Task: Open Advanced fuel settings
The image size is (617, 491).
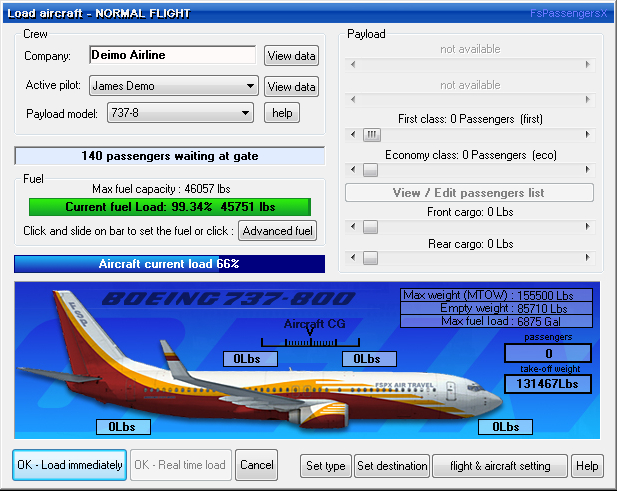Action: (x=277, y=231)
